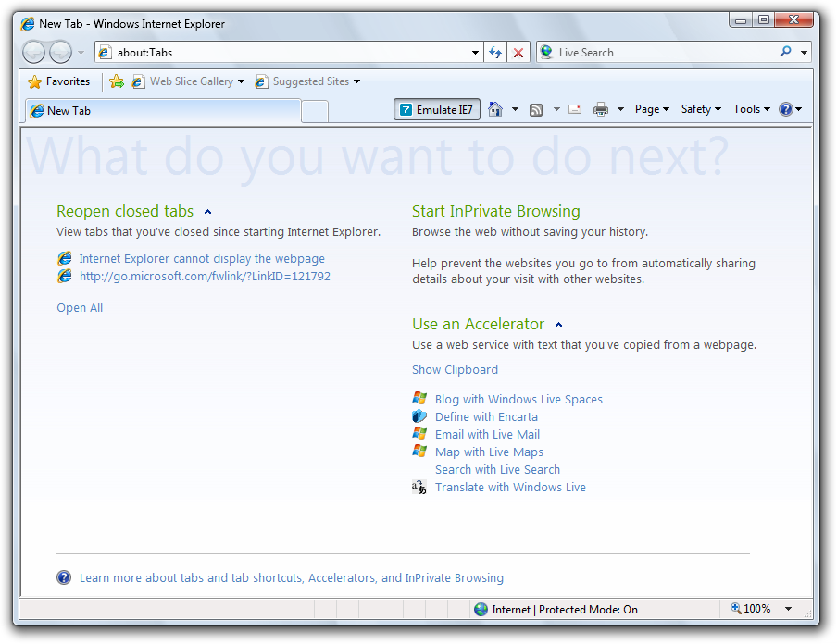The image size is (837, 644).
Task: Click the Live Maps flag icon
Action: click(419, 451)
